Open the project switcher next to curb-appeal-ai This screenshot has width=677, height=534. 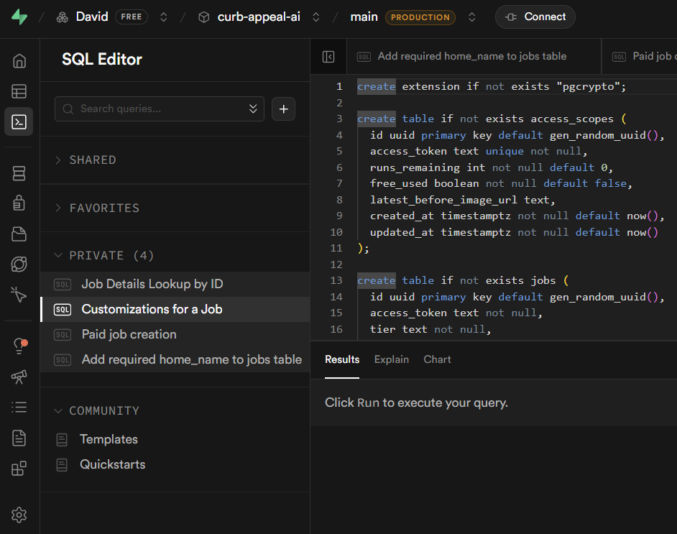click(x=316, y=17)
